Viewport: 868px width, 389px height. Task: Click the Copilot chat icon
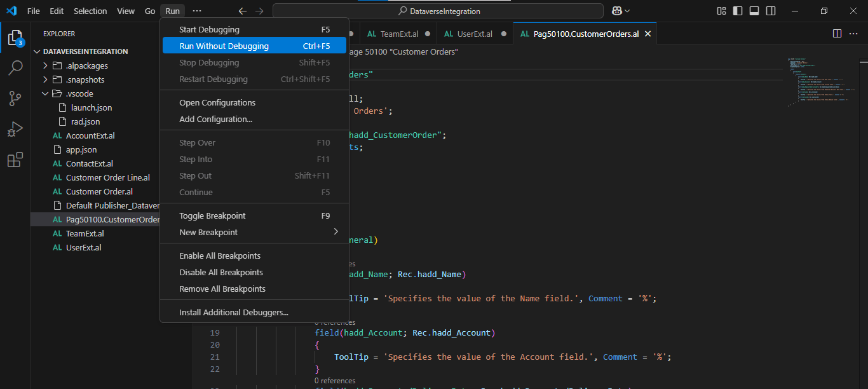pyautogui.click(x=616, y=11)
